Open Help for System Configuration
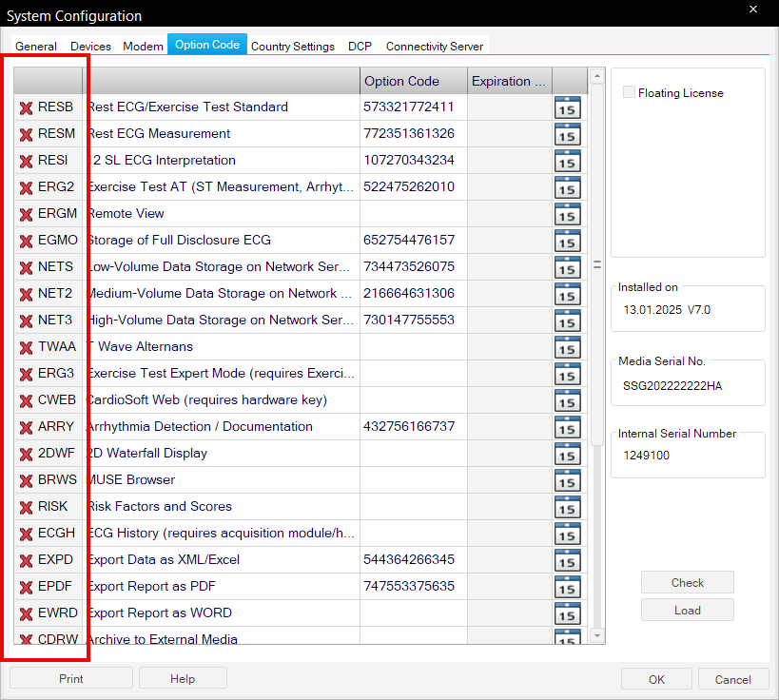The height and width of the screenshot is (700, 779). coord(183,678)
